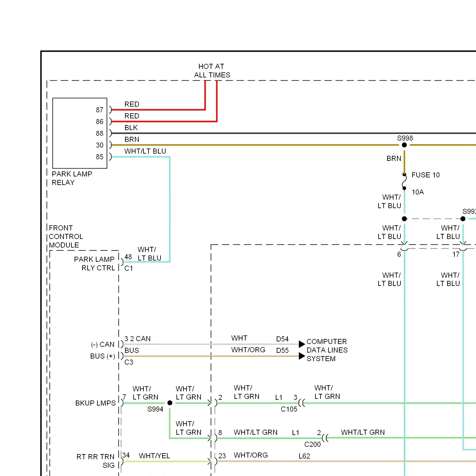476x476 pixels.
Task: Open the COMPUTER DATA LINES SYSTEM reference
Action: point(327,350)
